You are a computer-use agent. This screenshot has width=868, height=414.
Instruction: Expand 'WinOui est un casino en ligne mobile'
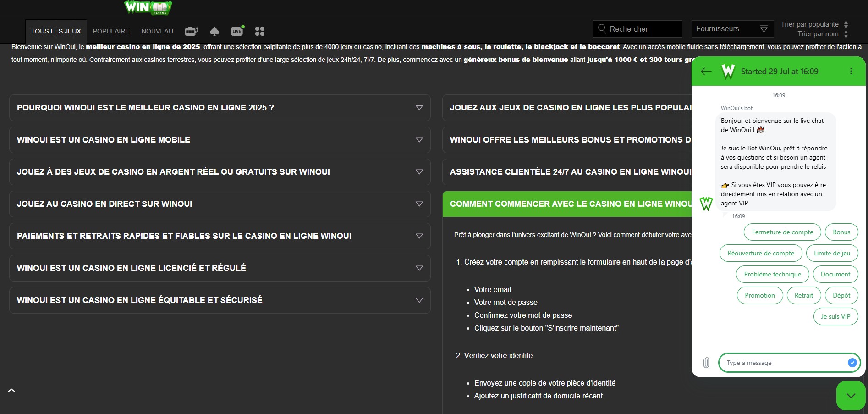tap(220, 140)
